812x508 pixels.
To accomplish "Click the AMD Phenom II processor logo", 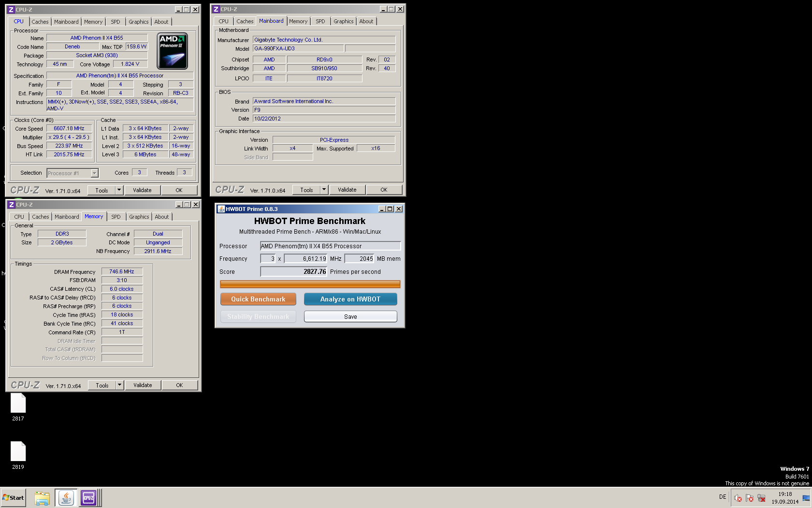I will point(173,51).
